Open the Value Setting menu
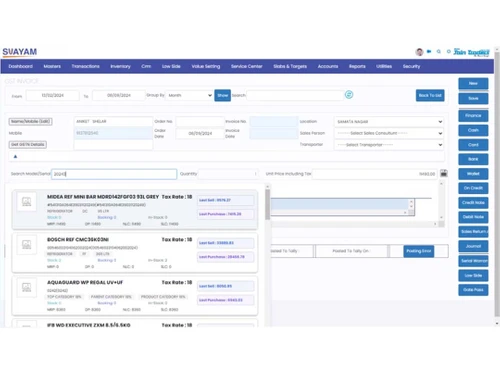This screenshot has width=500, height=375. [206, 66]
